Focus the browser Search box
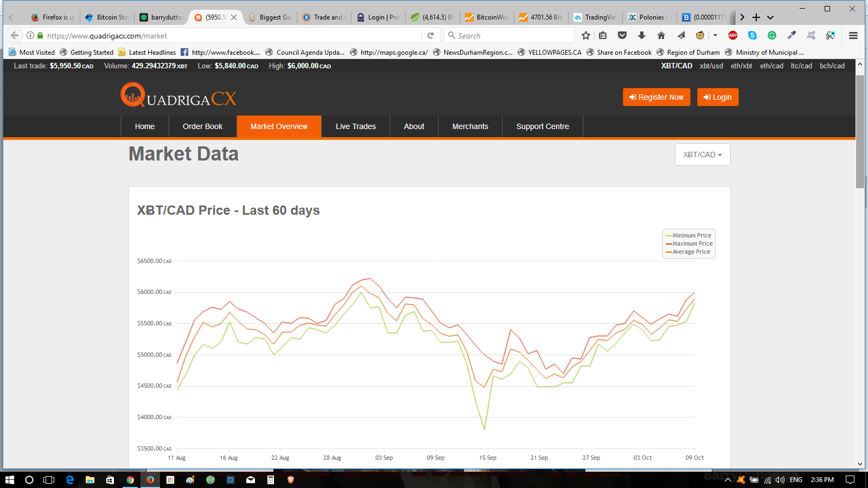Image resolution: width=868 pixels, height=488 pixels. (509, 36)
